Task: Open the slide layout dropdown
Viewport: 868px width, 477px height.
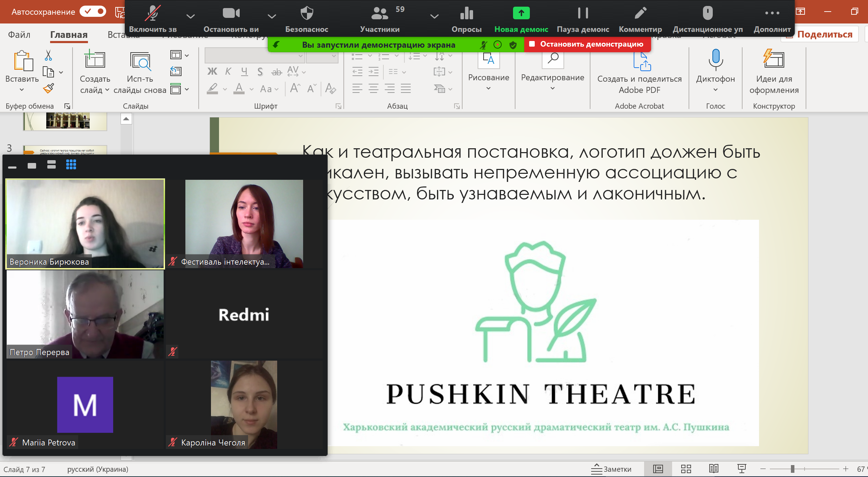Action: (179, 55)
